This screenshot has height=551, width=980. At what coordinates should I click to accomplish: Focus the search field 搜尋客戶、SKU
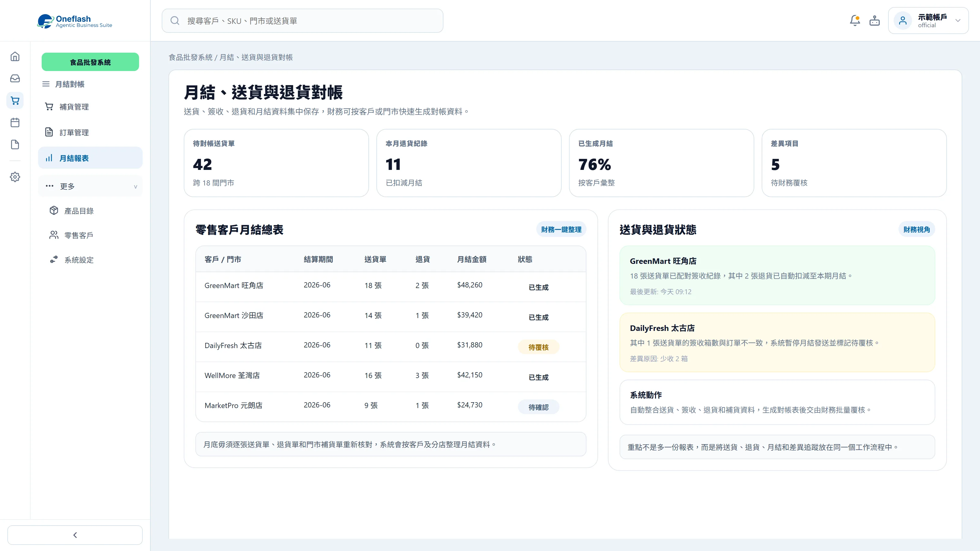pos(303,21)
